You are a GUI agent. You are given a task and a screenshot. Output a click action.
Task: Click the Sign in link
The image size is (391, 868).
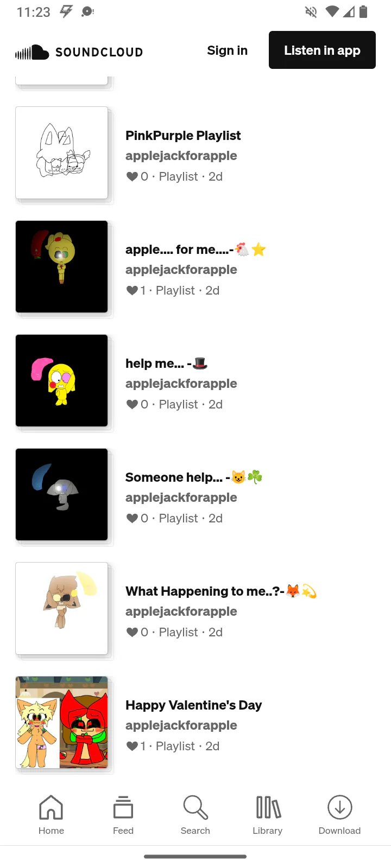click(227, 50)
